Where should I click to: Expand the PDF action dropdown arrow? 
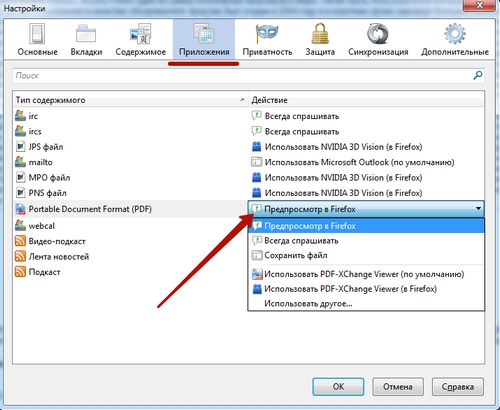(478, 209)
